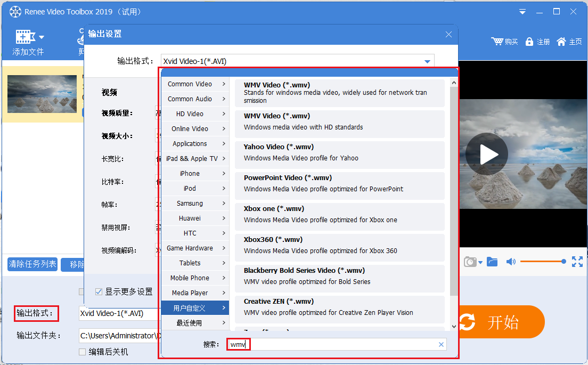Select the highlighted 用户自定义 category
588x365 pixels.
click(x=194, y=308)
